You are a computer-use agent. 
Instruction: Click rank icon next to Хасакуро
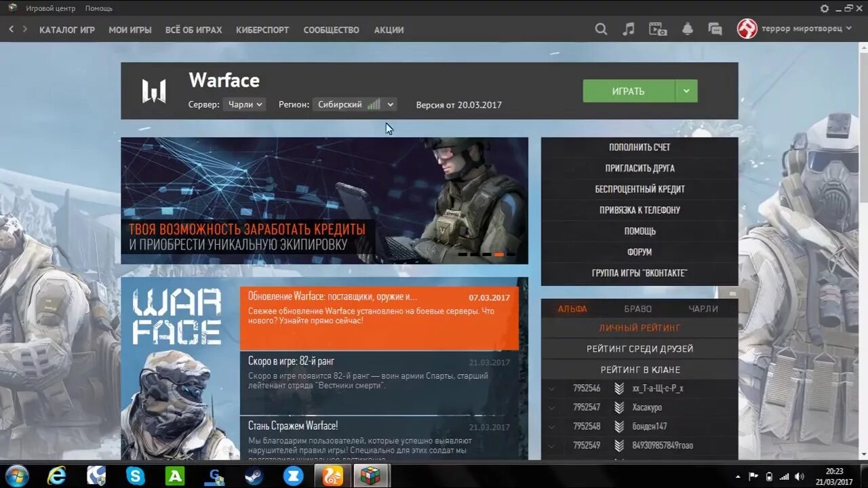(618, 407)
